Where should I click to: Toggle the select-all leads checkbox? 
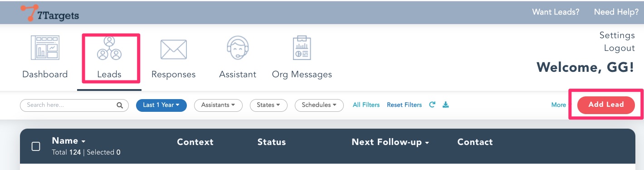[36, 146]
